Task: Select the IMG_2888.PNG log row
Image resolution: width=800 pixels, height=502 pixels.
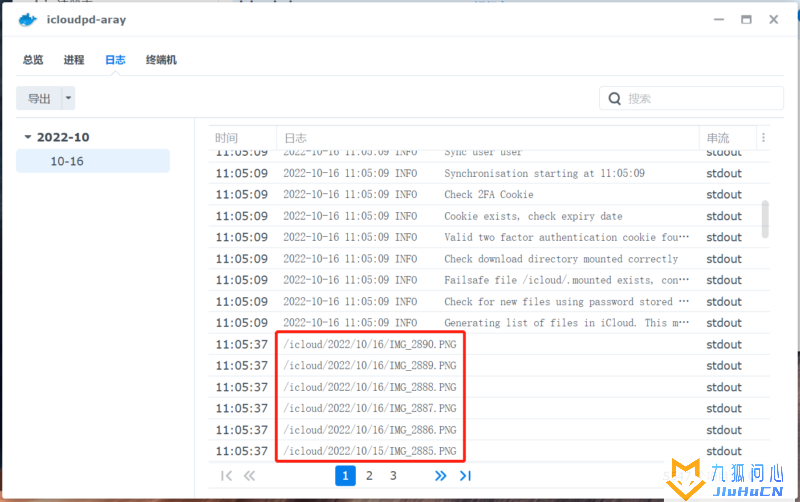Action: coord(489,388)
